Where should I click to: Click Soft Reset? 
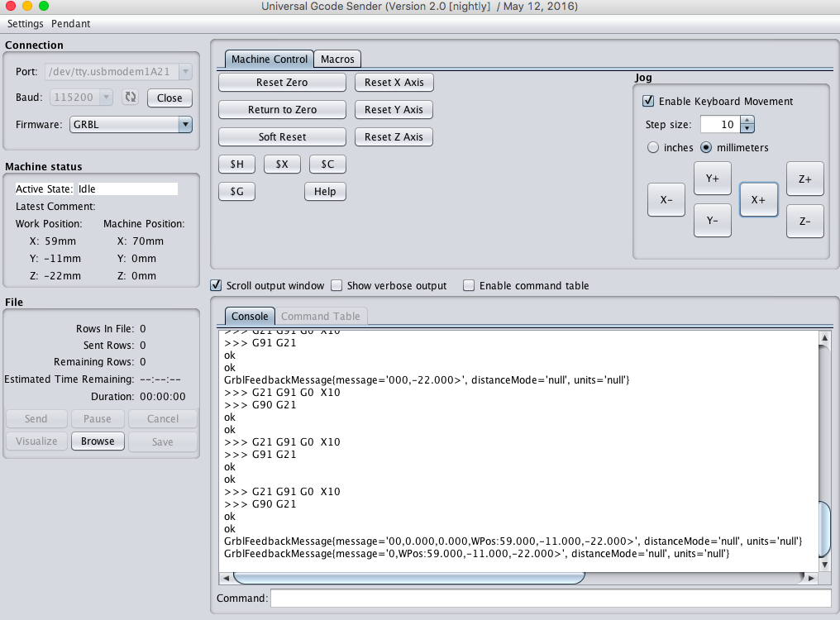pos(282,136)
